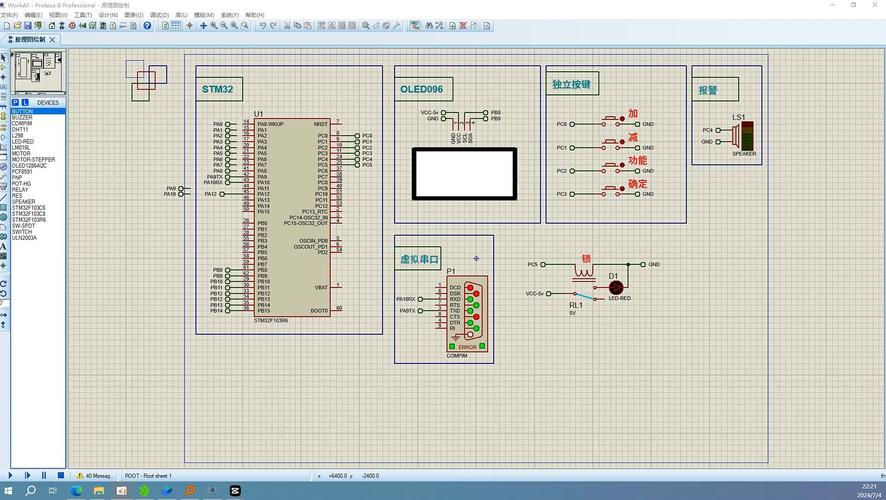
Task: Run the simulation with Play button
Action: tap(10, 476)
